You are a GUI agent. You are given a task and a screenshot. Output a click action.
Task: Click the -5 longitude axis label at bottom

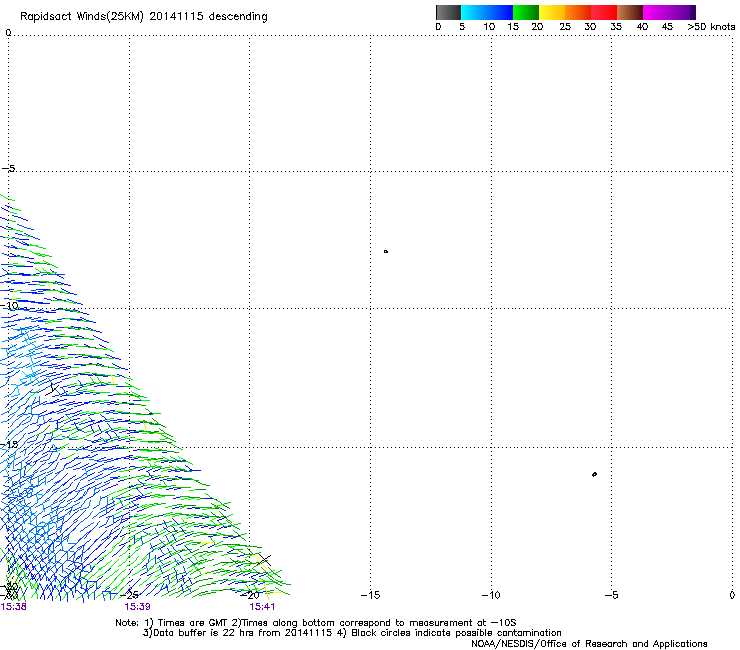[611, 595]
